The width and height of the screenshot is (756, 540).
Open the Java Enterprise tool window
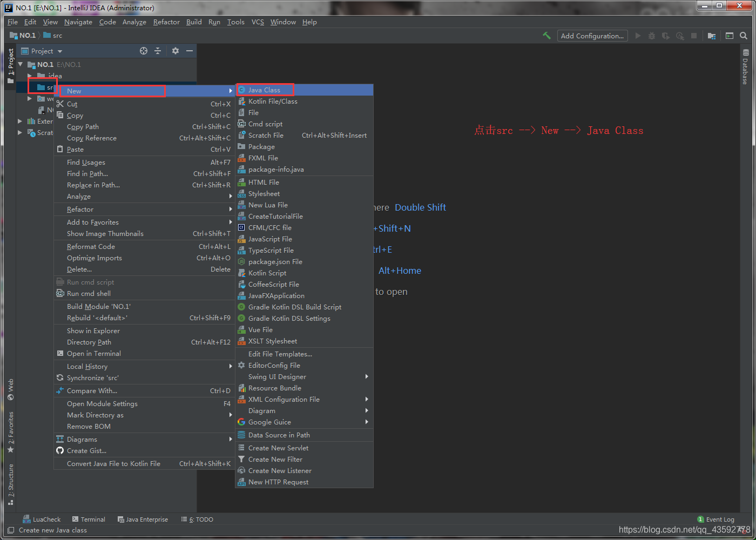(x=143, y=519)
